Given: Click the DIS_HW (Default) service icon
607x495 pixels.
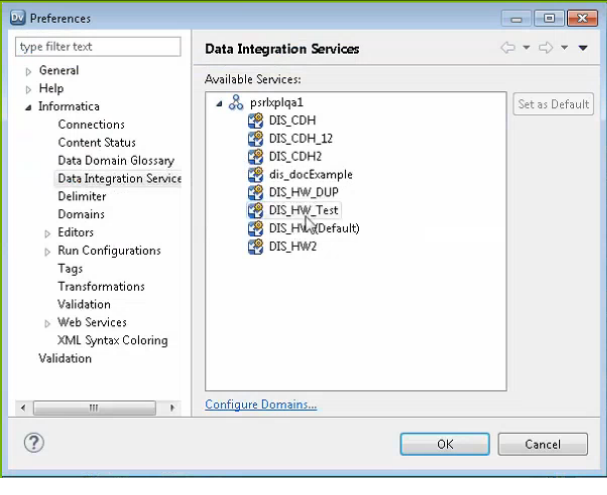Looking at the screenshot, I should [x=255, y=228].
